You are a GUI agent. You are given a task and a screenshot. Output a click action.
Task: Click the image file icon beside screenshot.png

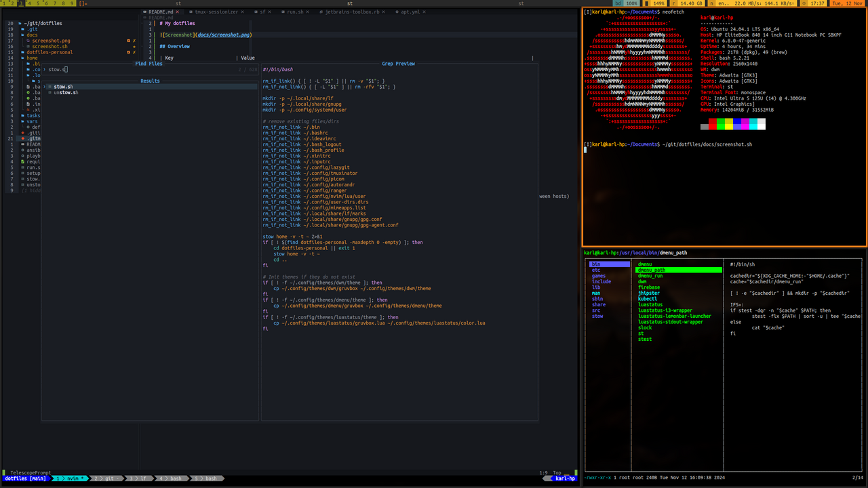[x=28, y=41]
